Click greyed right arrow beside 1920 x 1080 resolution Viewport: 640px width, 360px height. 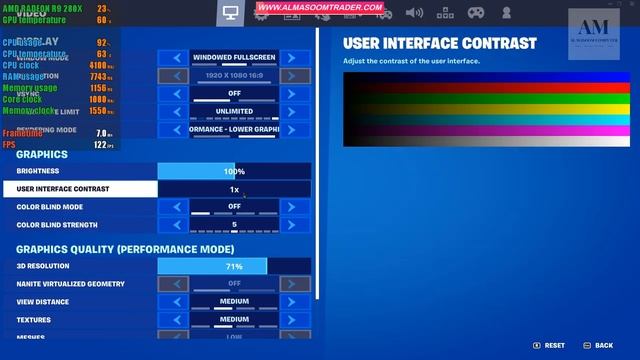click(x=295, y=76)
